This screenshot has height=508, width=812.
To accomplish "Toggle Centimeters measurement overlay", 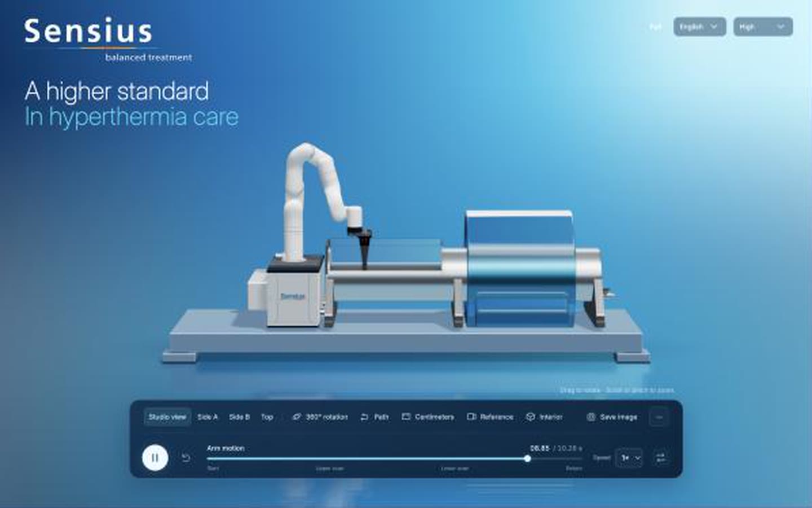I will point(427,417).
